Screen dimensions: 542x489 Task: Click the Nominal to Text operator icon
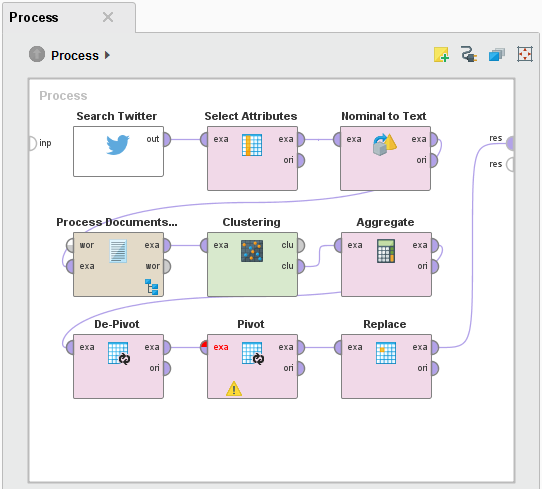coord(385,144)
